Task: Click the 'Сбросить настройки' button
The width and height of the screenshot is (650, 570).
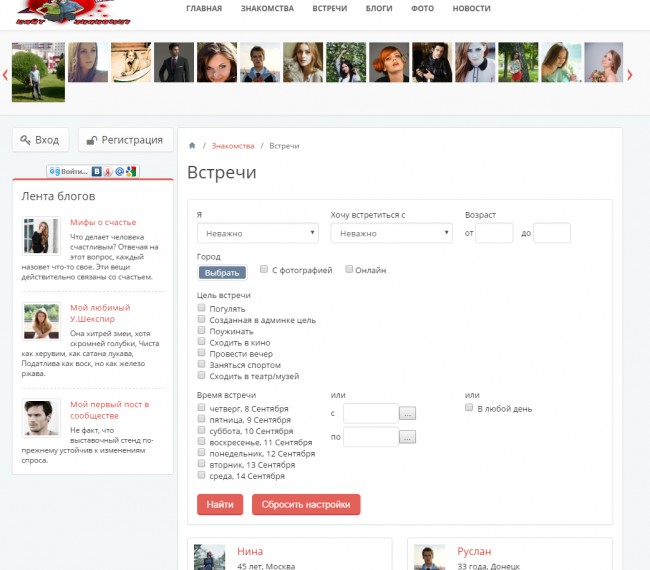Action: point(306,505)
